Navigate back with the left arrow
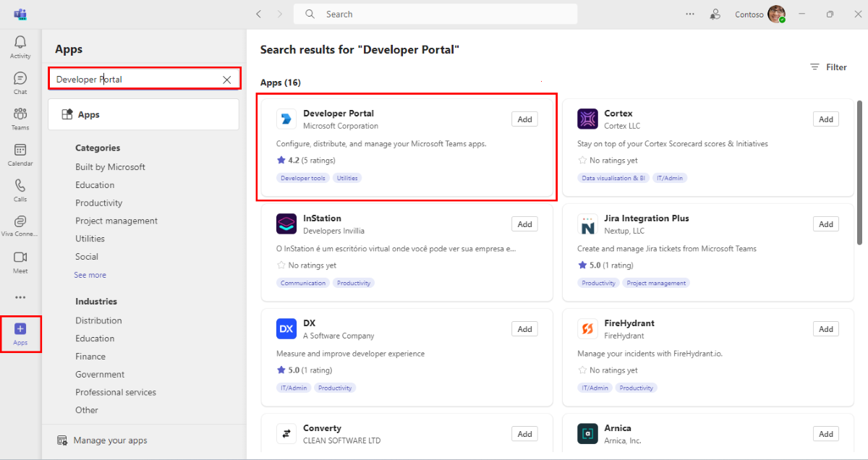 point(260,14)
